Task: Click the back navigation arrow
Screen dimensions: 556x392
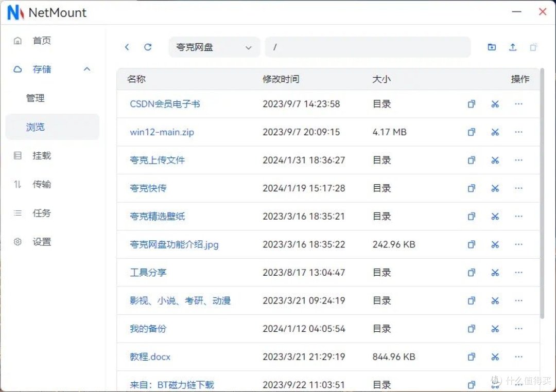Action: [127, 47]
